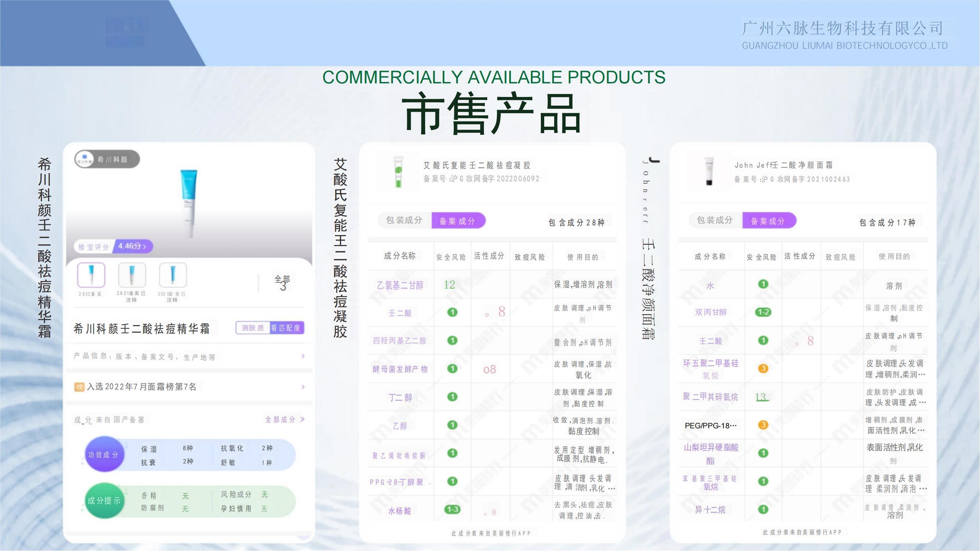Select the 2021备案已注销 product thumbnail
Screen dimensions: 980x551
tap(132, 275)
